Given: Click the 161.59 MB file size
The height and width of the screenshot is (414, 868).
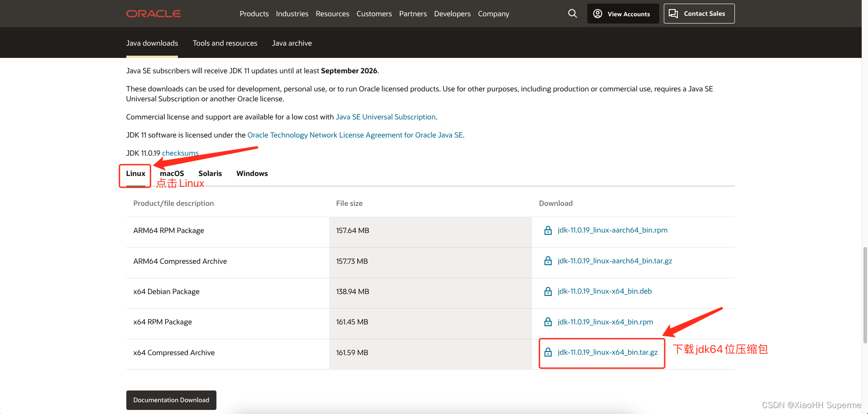Looking at the screenshot, I should pos(352,353).
